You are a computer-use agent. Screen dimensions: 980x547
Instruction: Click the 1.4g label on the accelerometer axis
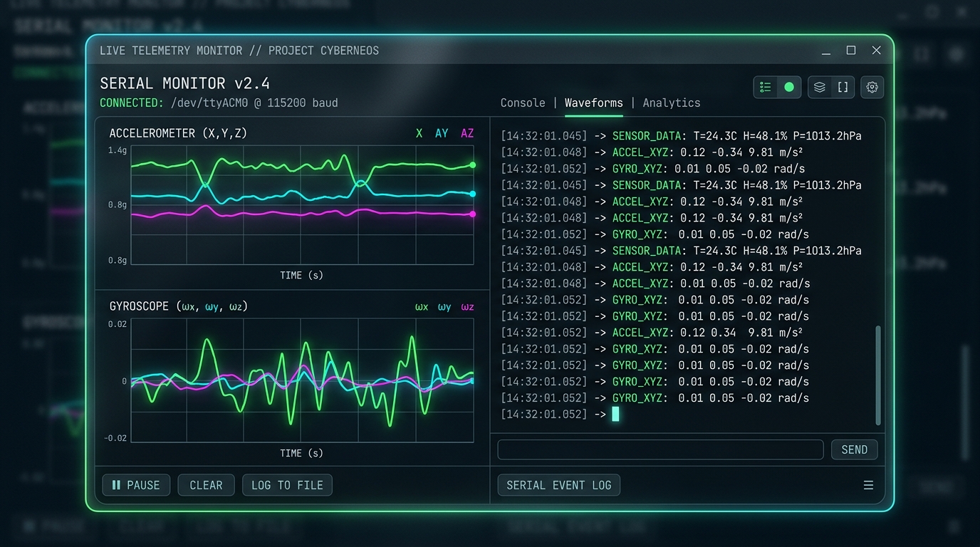[x=118, y=150]
